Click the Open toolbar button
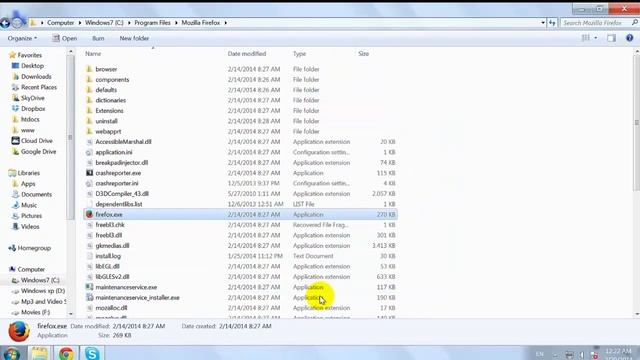 point(64,38)
